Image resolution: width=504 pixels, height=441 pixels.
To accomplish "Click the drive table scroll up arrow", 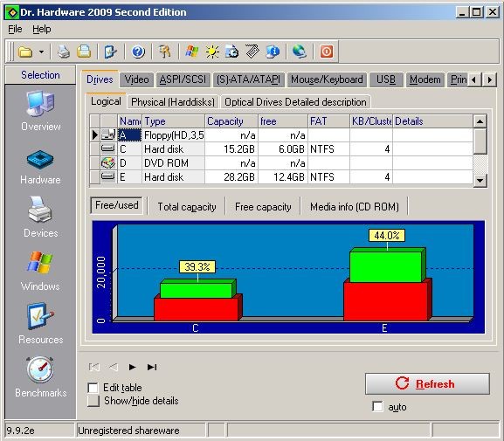I will pyautogui.click(x=480, y=121).
